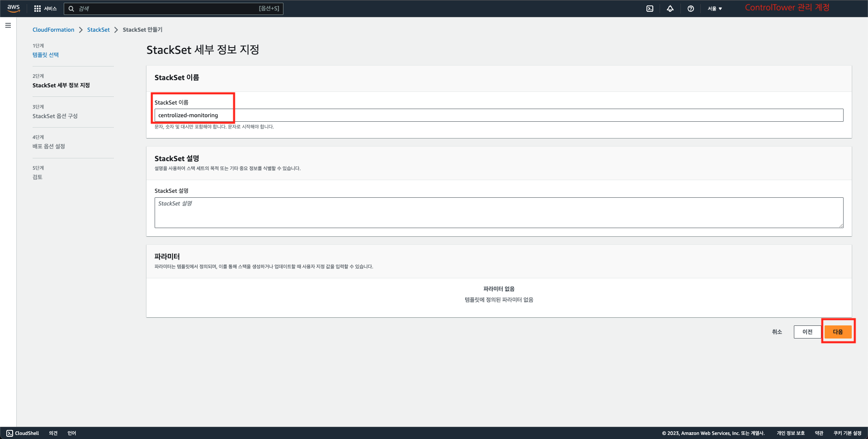Click the CloudShell icon in footer

coord(9,433)
